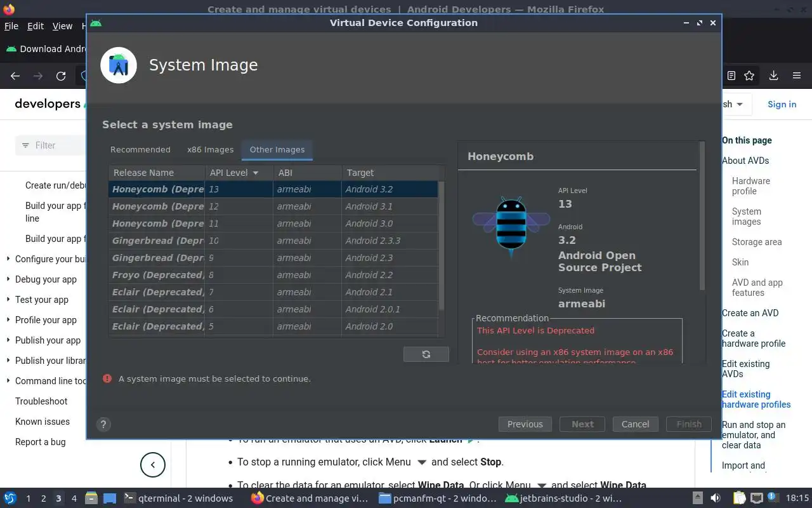Open the Firefox View menu
This screenshot has width=812, height=508.
(x=62, y=26)
